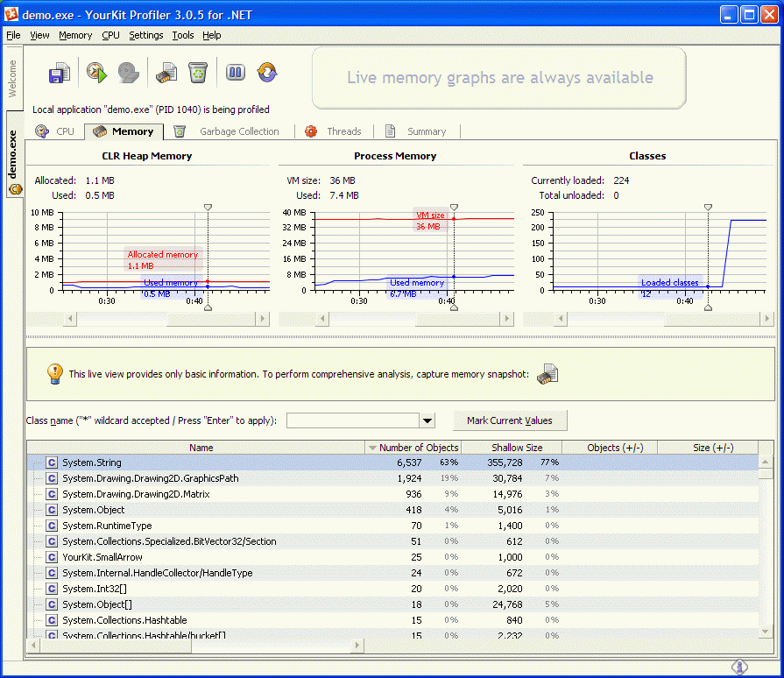The image size is (784, 678).
Task: Go to the Summary tab
Action: click(x=416, y=131)
